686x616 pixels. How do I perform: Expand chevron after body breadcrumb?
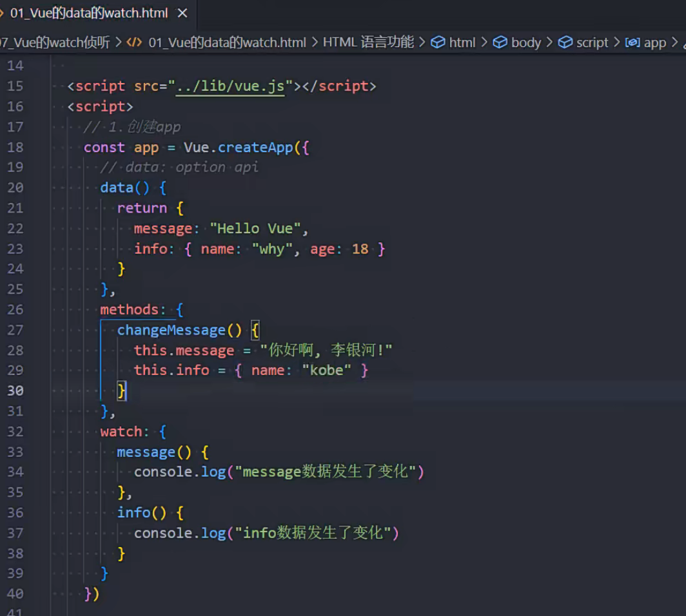(549, 43)
